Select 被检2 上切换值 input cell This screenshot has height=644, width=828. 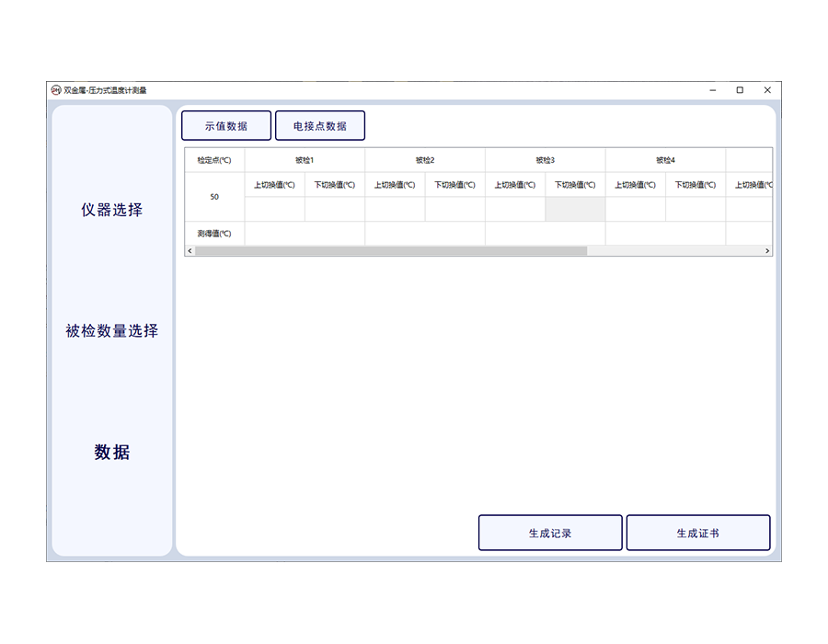point(395,209)
